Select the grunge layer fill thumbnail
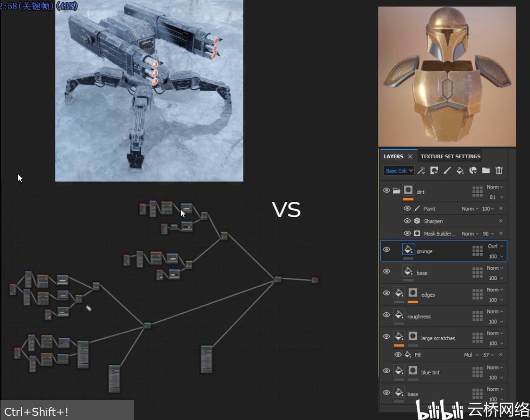The height and width of the screenshot is (420, 530). click(408, 249)
